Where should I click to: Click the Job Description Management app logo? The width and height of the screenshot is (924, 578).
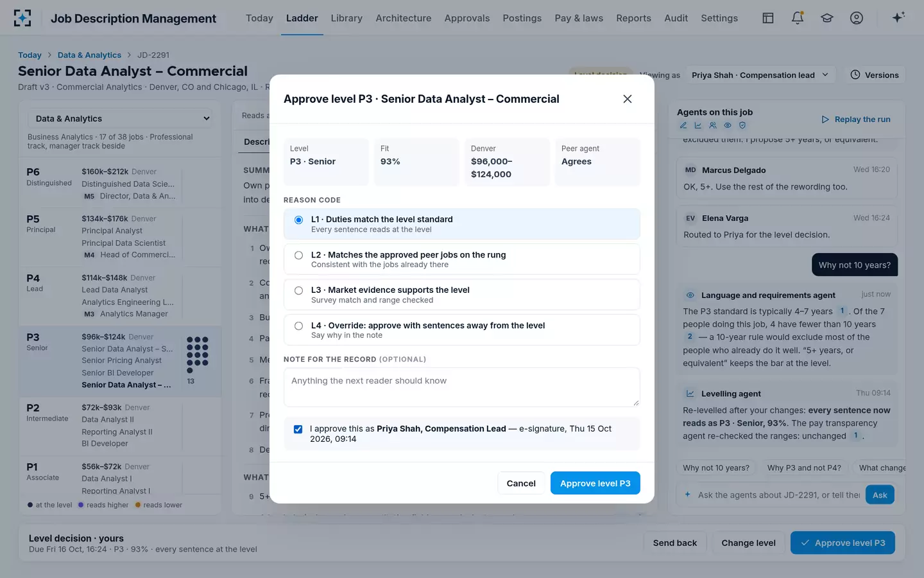(22, 18)
